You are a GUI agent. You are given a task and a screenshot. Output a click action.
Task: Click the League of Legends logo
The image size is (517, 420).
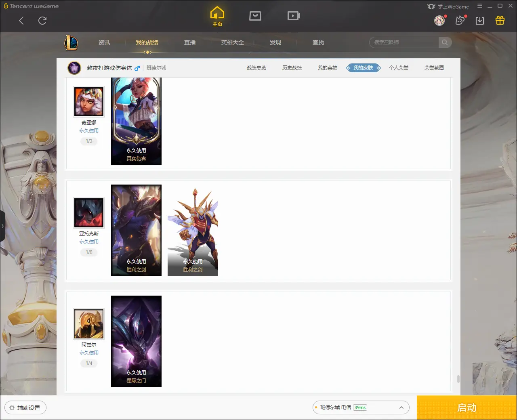click(x=71, y=42)
